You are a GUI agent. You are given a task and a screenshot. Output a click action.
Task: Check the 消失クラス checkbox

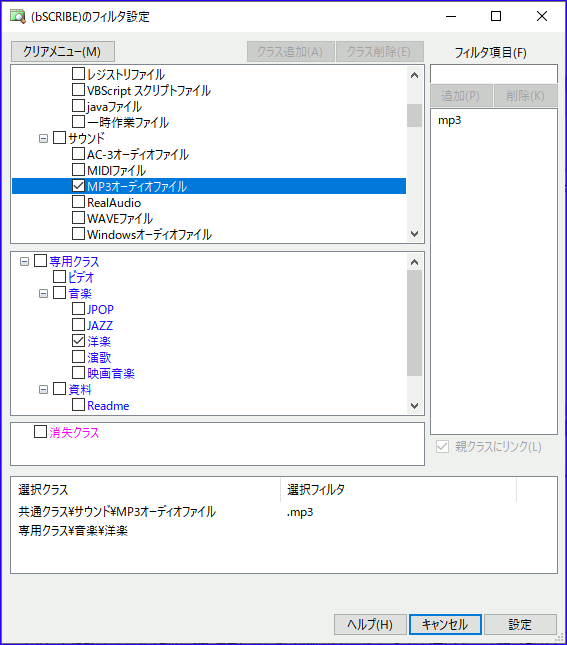click(x=40, y=432)
